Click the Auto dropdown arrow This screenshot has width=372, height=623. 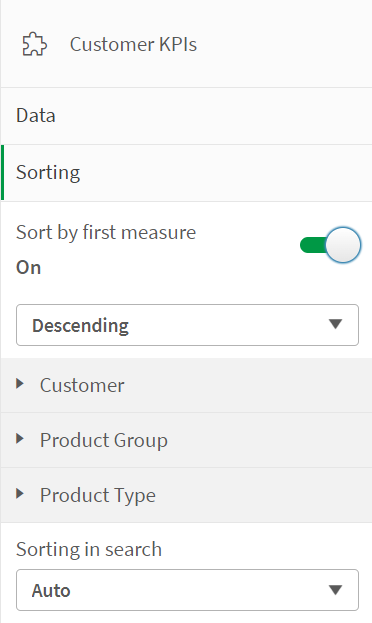[336, 590]
